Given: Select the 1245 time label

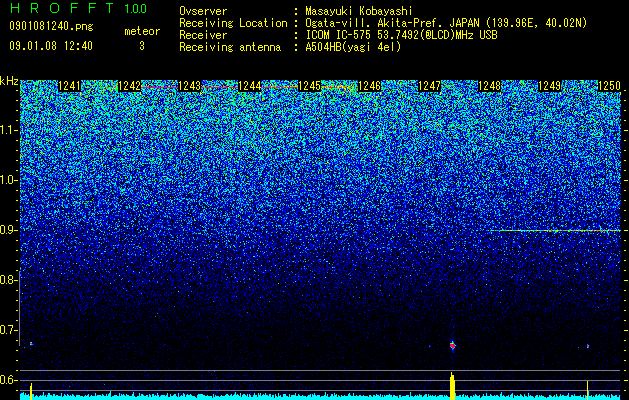Looking at the screenshot, I should tap(309, 86).
